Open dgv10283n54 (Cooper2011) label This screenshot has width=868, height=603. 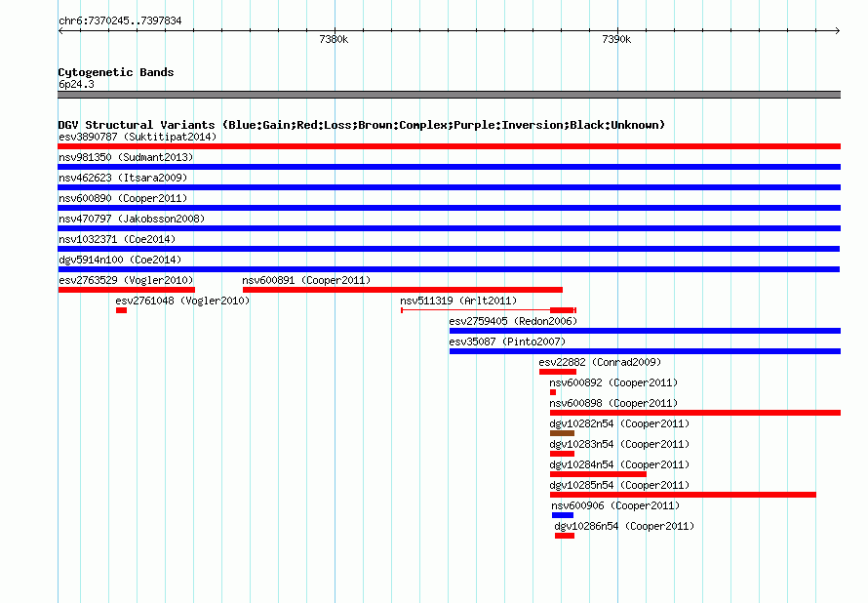tap(619, 444)
